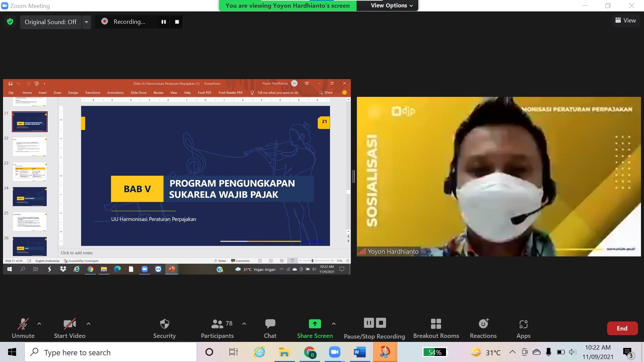Click the green encryption shield icon
Viewport: 644px width, 362px height.
point(10,22)
